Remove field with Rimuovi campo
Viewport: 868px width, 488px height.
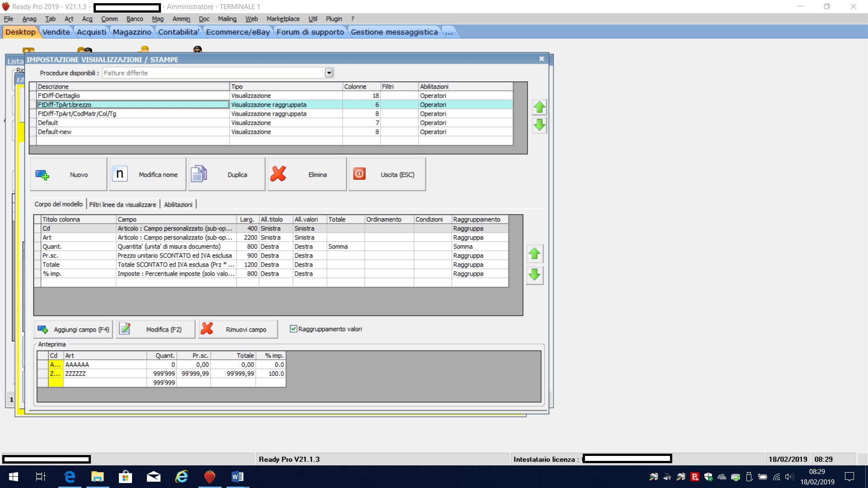pyautogui.click(x=238, y=329)
